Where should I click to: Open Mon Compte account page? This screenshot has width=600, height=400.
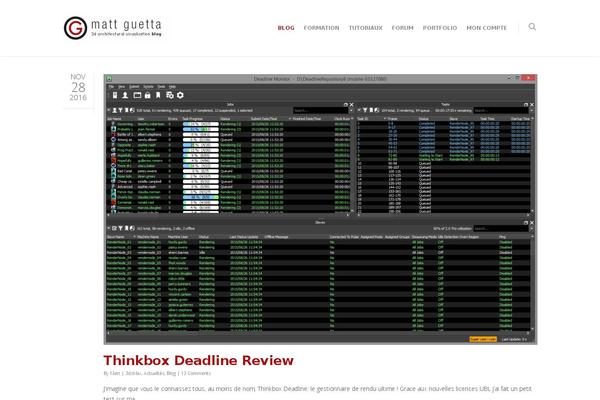coord(487,28)
